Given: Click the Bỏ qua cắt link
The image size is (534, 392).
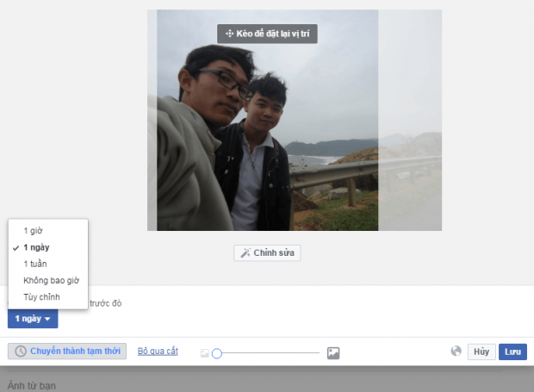Looking at the screenshot, I should 158,352.
